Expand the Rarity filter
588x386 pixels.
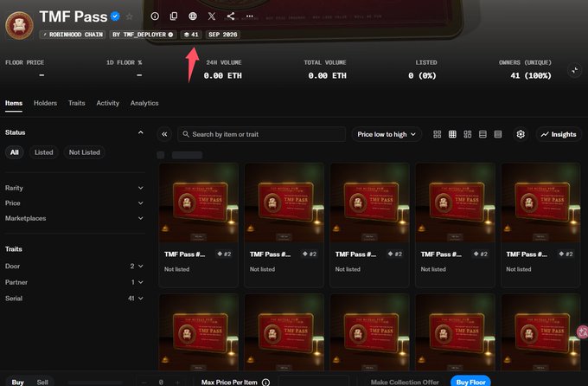tap(74, 188)
